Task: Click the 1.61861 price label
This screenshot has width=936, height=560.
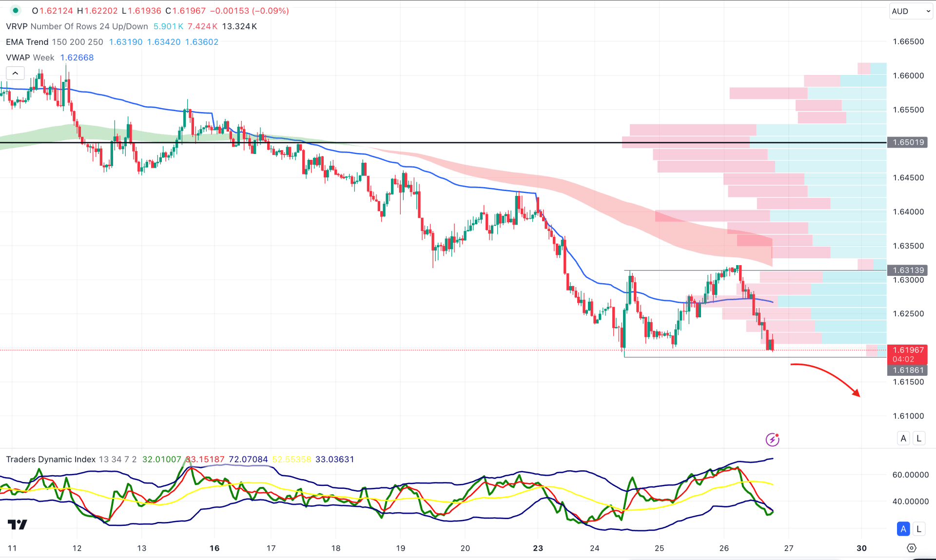Action: pyautogui.click(x=908, y=370)
